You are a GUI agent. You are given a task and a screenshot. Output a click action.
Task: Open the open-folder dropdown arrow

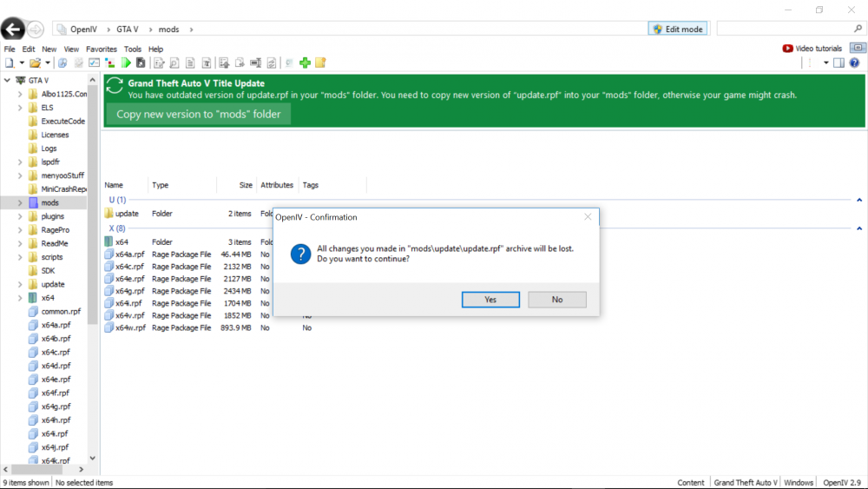(48, 63)
